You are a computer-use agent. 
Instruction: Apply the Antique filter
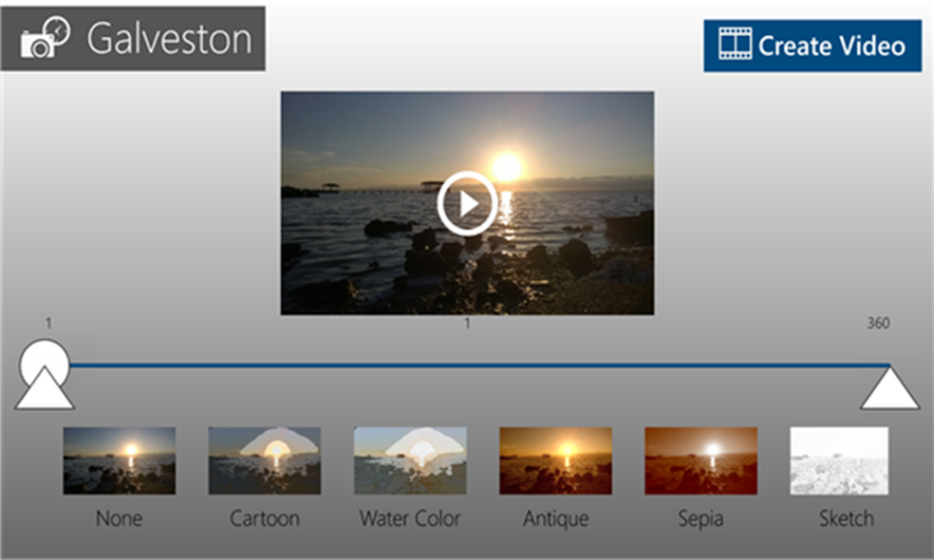[x=556, y=461]
